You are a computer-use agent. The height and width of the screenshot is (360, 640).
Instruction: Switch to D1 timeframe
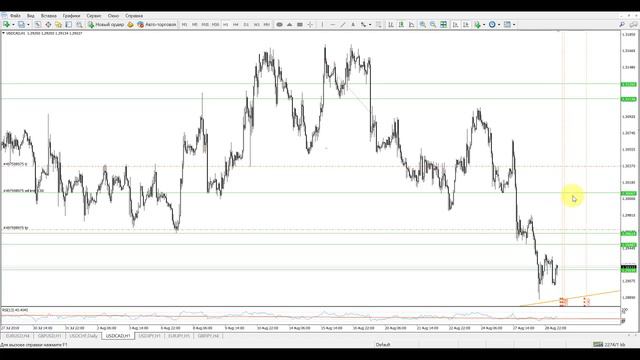click(246, 24)
